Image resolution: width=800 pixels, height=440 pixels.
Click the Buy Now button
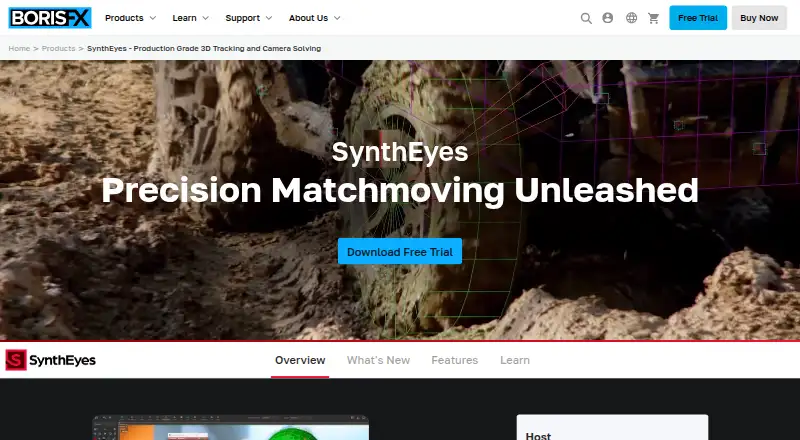coord(759,18)
